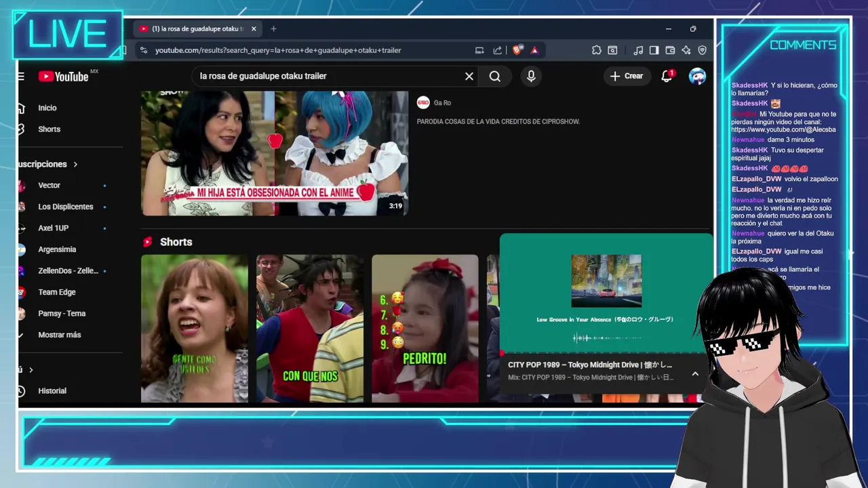This screenshot has height=488, width=868.
Task: Seek using the miniplayer red progress bar
Action: (x=601, y=354)
